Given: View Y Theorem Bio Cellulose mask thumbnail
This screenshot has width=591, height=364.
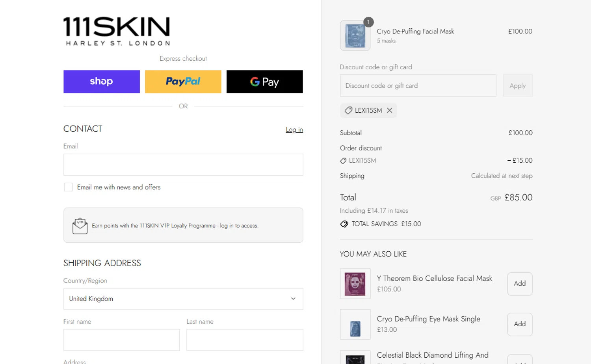Looking at the screenshot, I should [355, 284].
